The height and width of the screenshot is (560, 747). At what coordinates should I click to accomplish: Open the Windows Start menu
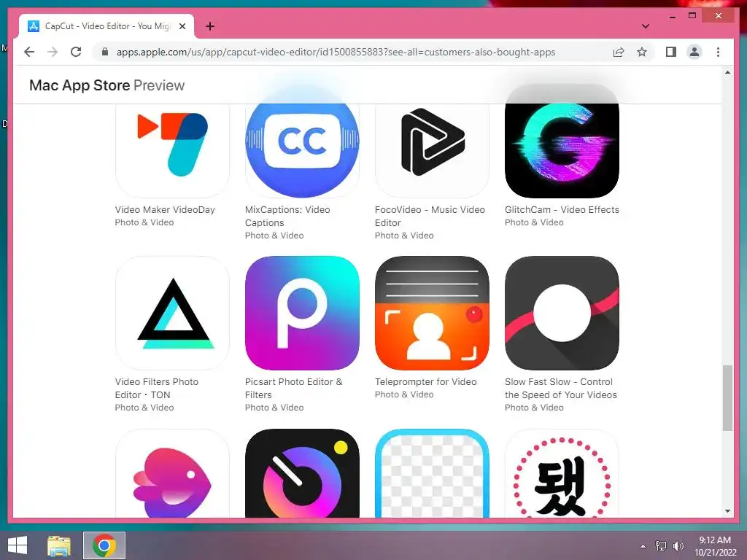click(18, 545)
